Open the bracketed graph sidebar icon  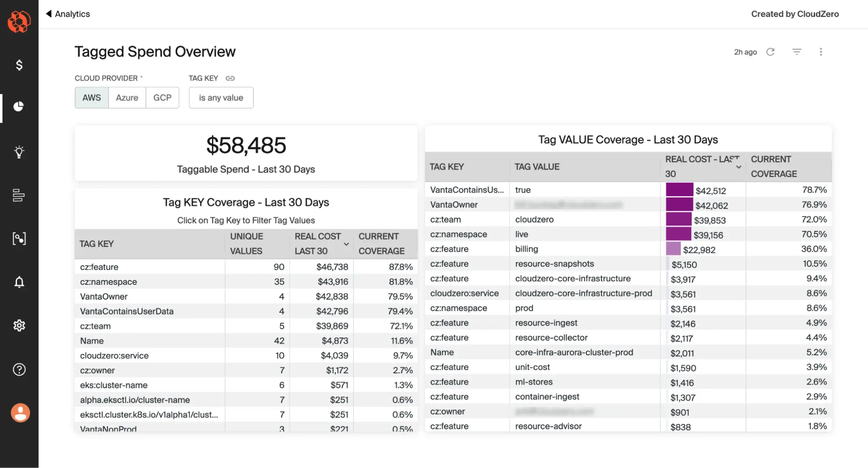point(19,238)
